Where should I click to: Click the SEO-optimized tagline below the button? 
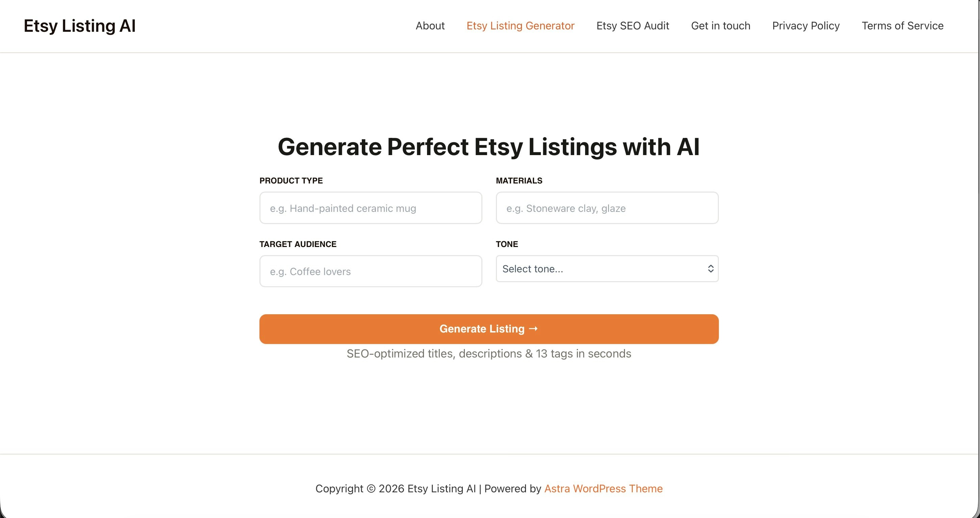pos(489,353)
